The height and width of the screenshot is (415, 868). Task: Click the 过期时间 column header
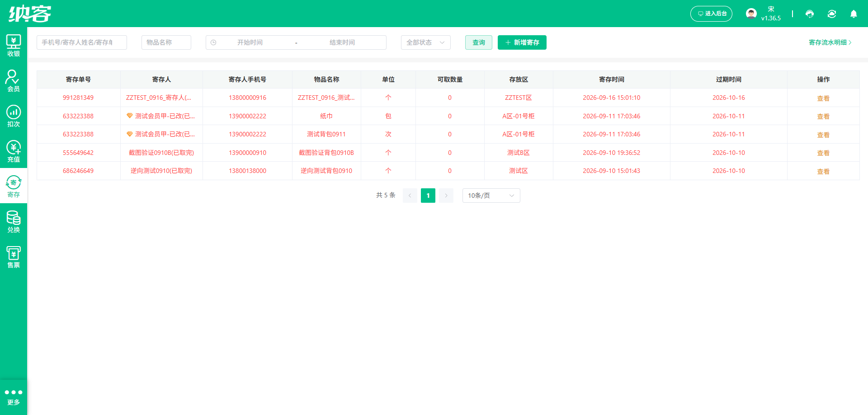click(729, 79)
